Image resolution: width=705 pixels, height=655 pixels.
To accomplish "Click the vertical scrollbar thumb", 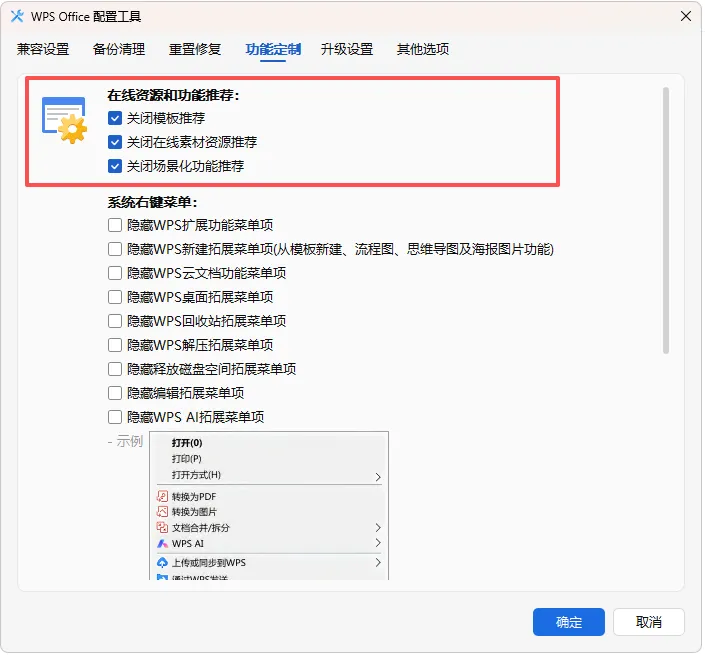I will pos(666,221).
